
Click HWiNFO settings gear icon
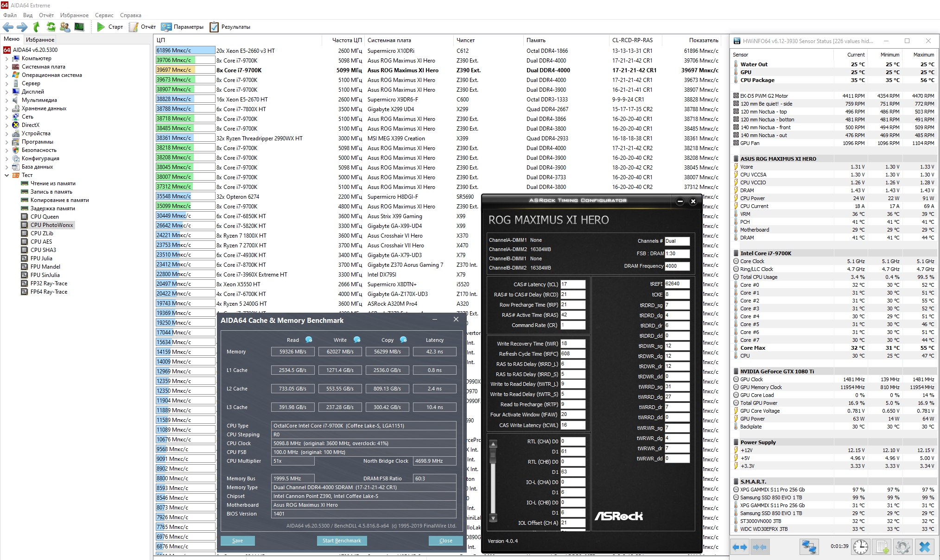tap(902, 547)
